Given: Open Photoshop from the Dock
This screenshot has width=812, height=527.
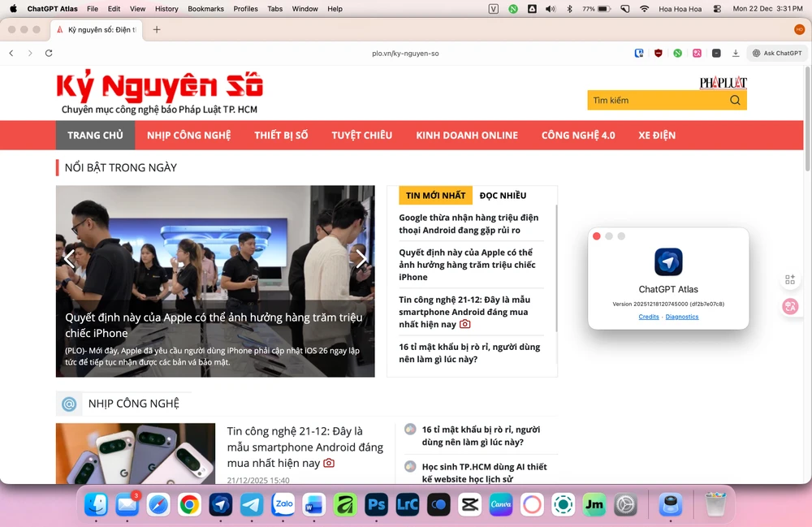Looking at the screenshot, I should click(376, 504).
